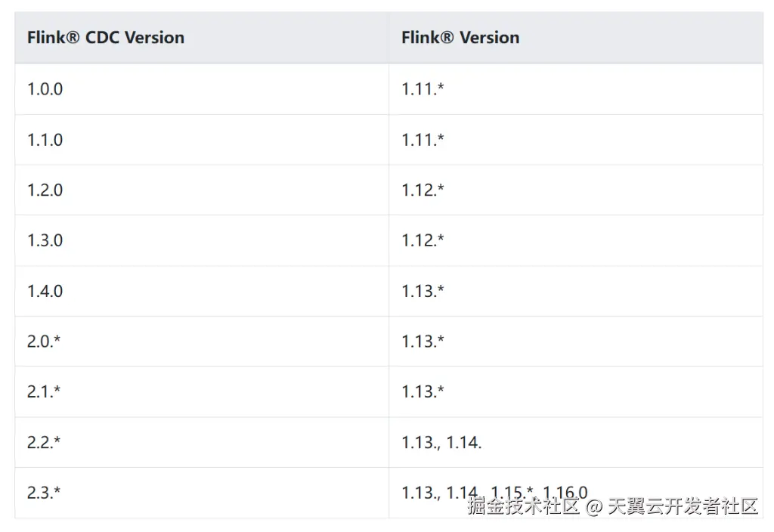Select the CDC version 1.1.0 cell
774x532 pixels.
point(45,140)
